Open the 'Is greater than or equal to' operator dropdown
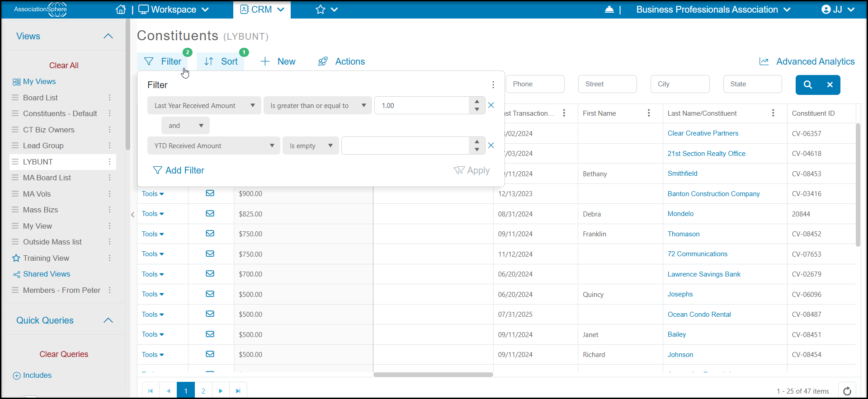The height and width of the screenshot is (399, 868). (x=318, y=105)
